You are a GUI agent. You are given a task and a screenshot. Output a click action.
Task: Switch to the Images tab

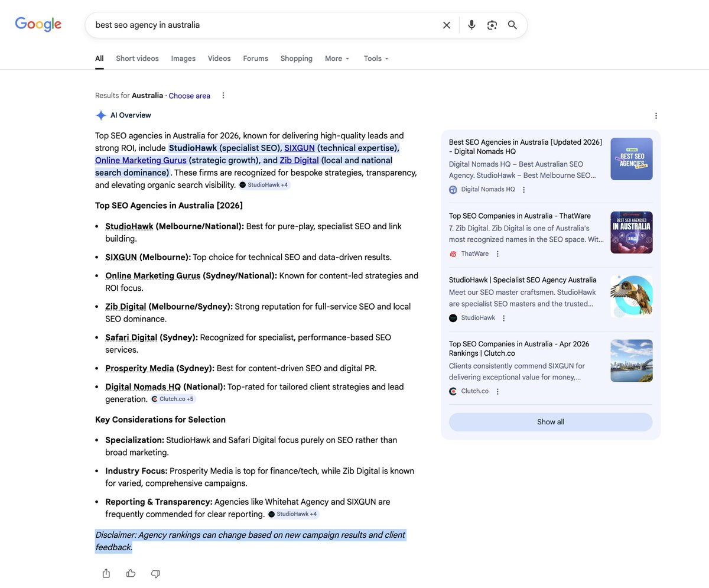(x=183, y=58)
